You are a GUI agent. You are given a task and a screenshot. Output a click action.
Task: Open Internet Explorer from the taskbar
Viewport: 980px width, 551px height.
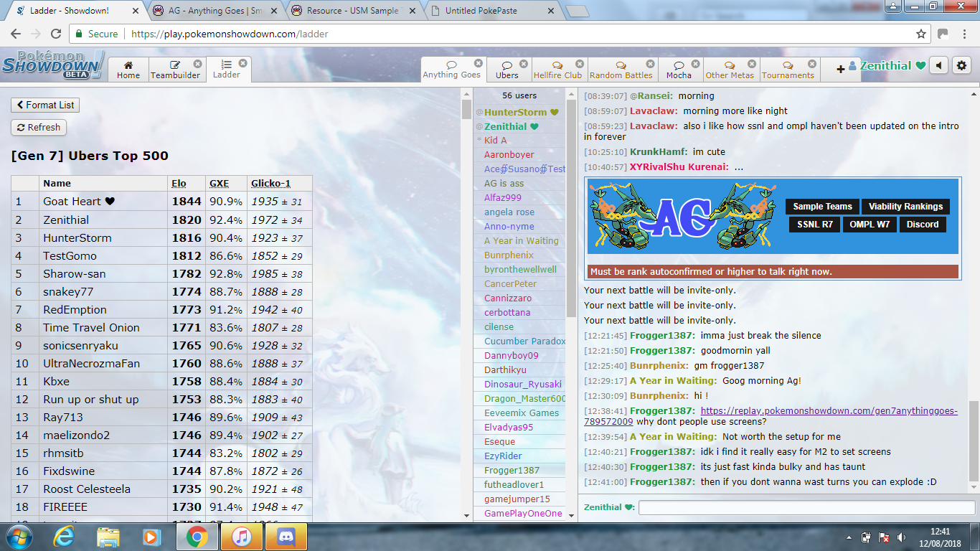65,537
